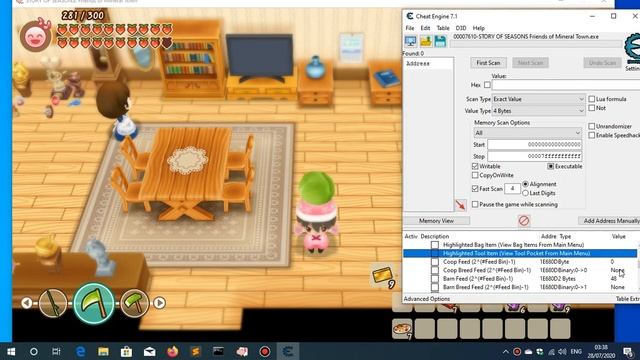This screenshot has width=640, height=360.
Task: Enable the Unrandomizer checkbox
Action: point(591,126)
